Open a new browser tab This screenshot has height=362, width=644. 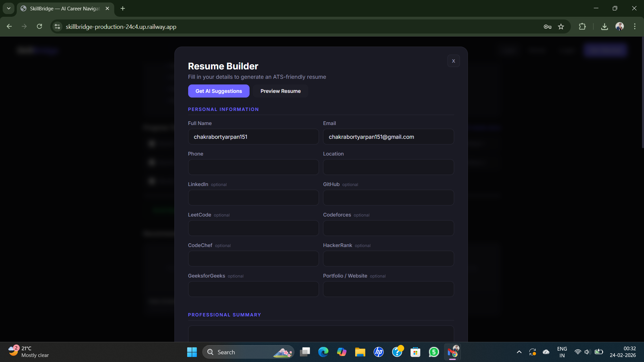[x=123, y=8]
